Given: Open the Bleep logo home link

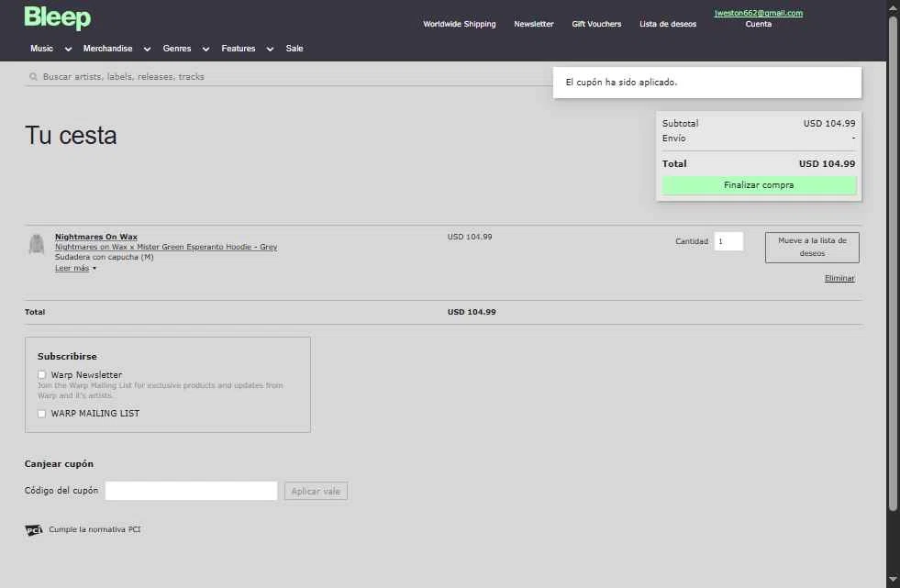Looking at the screenshot, I should [x=58, y=17].
